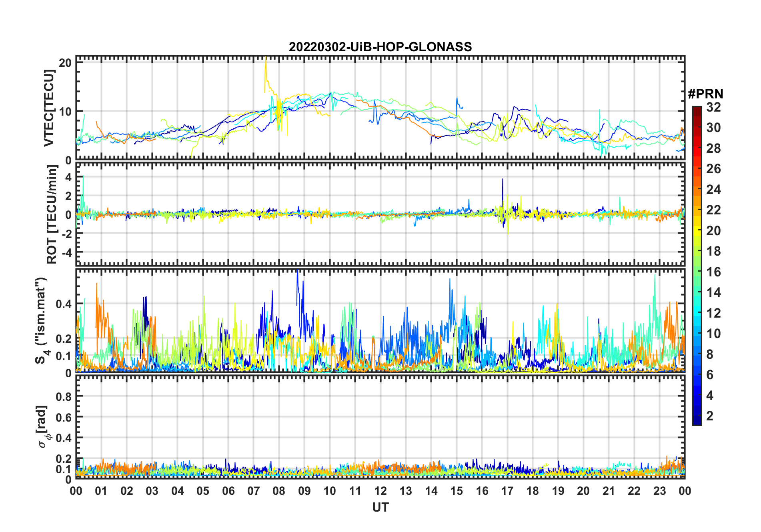
Task: Select UT axis tick label 03
Action: [152, 491]
